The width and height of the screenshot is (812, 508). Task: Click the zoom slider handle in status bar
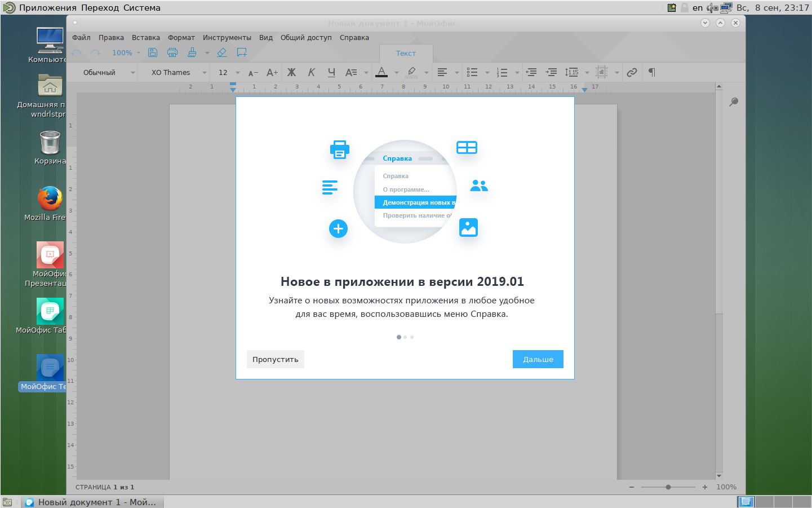[668, 487]
